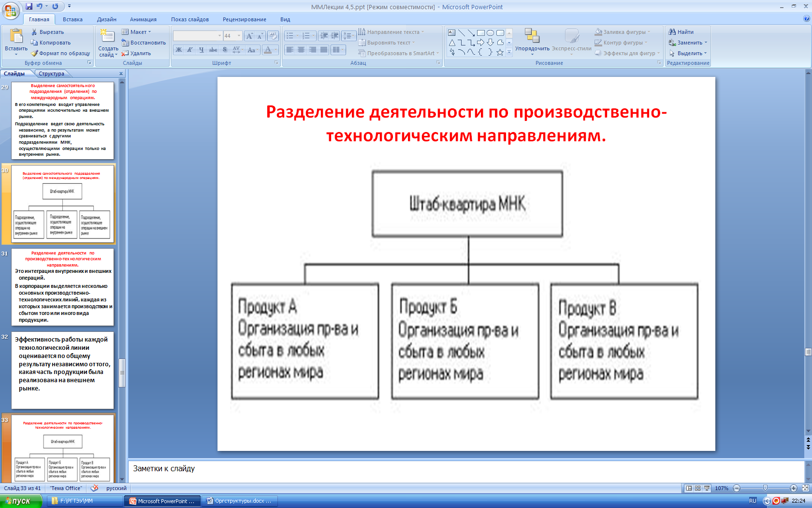Select the right arrow shape

click(x=480, y=43)
